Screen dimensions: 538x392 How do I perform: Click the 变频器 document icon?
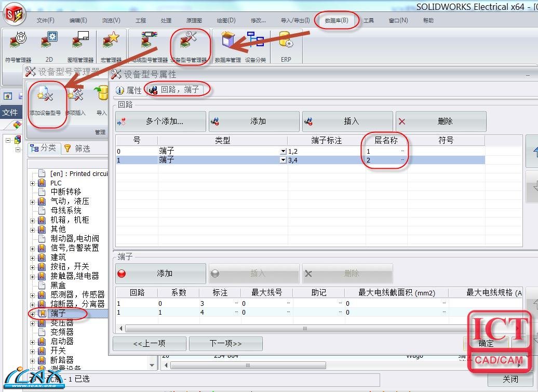pyautogui.click(x=42, y=332)
